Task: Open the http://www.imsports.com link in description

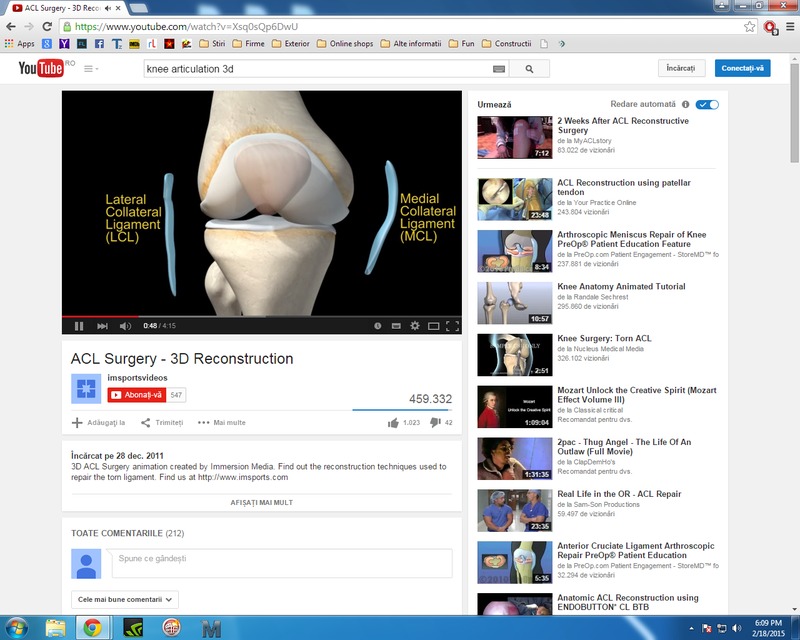Action: pos(243,477)
